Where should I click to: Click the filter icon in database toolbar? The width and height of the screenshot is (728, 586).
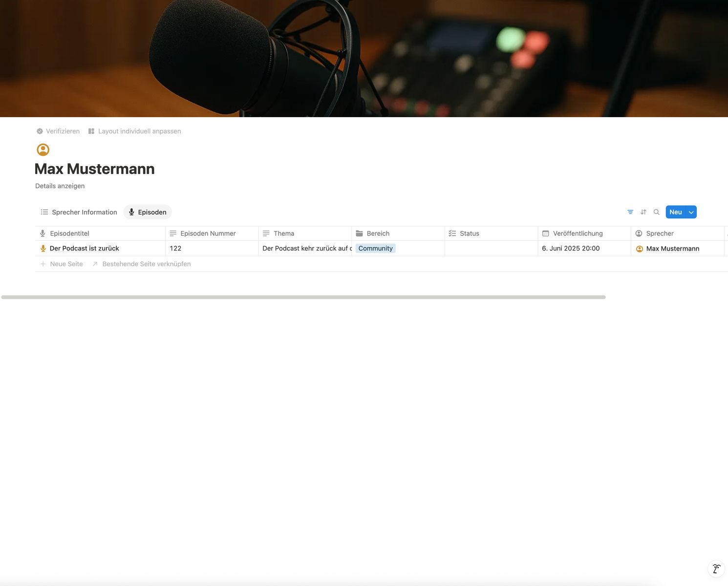(x=630, y=212)
